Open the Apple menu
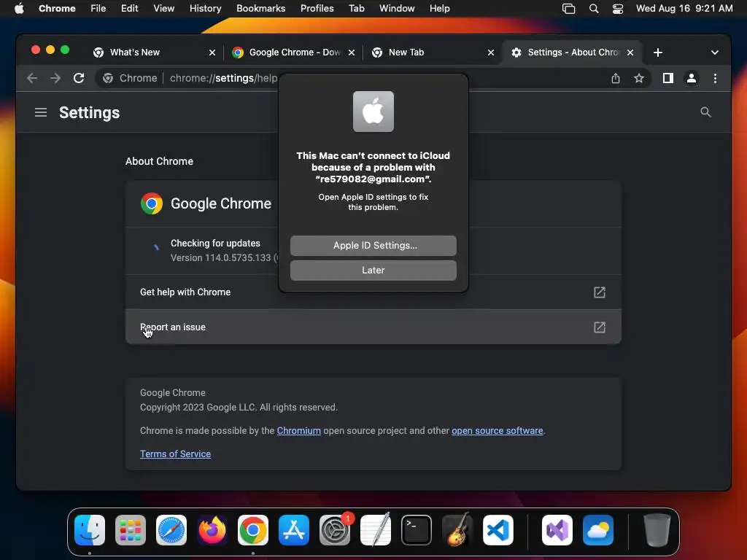 pyautogui.click(x=19, y=9)
